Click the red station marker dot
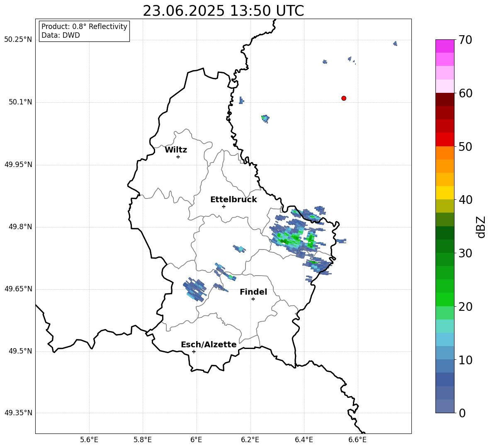This screenshot has height=448, width=491. 343,98
